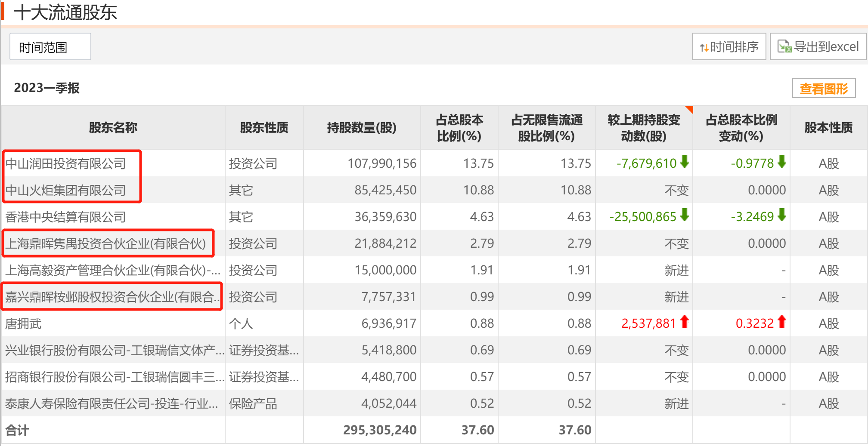868x446 pixels.
Task: Select total share ratio 13.75 for 中山润田
Action: pyautogui.click(x=478, y=163)
